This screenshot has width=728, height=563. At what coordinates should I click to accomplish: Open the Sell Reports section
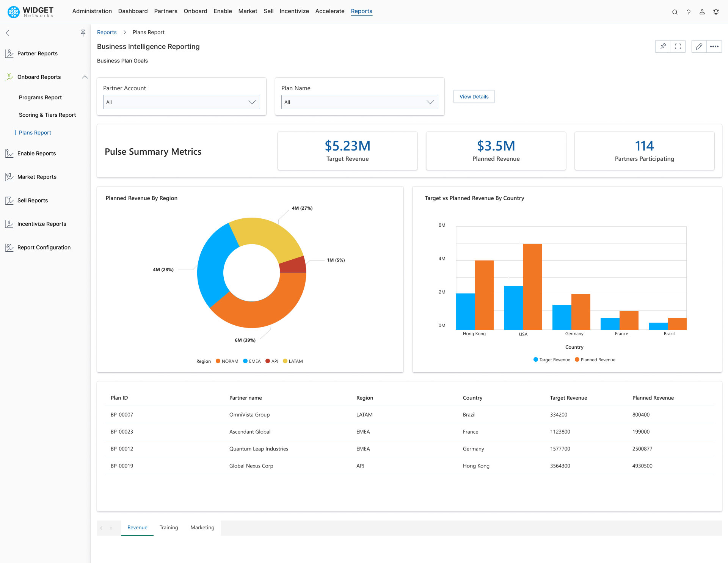[x=32, y=200]
